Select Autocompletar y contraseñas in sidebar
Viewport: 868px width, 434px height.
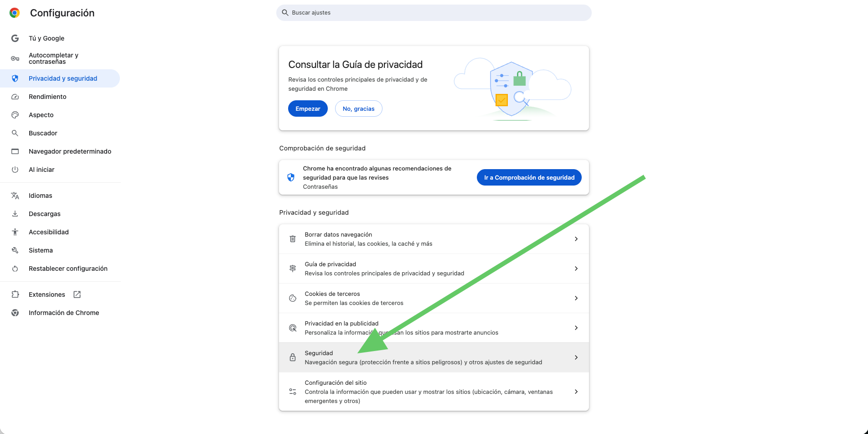coord(53,58)
